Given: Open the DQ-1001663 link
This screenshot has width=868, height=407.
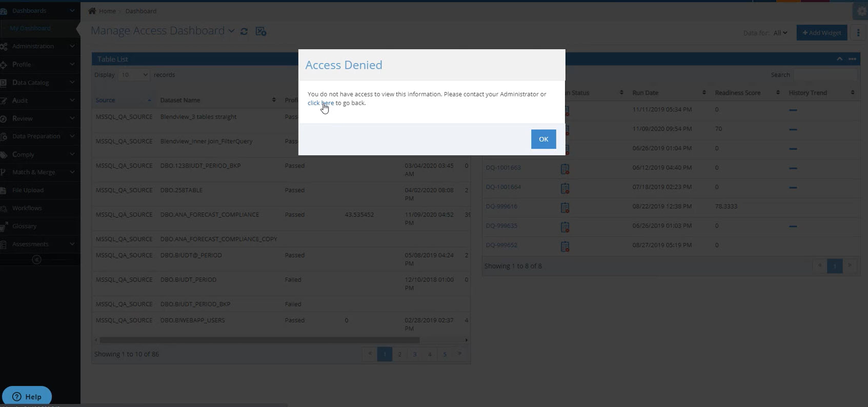Looking at the screenshot, I should coord(503,168).
